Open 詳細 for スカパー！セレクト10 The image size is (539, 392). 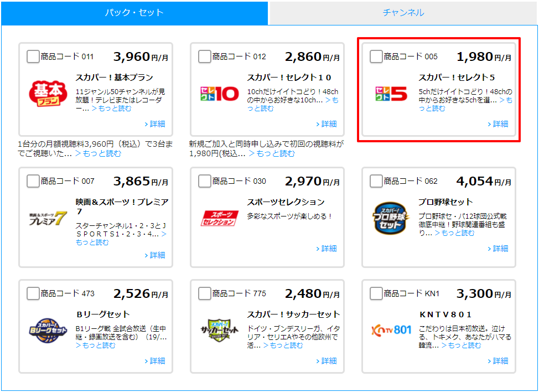coord(326,124)
